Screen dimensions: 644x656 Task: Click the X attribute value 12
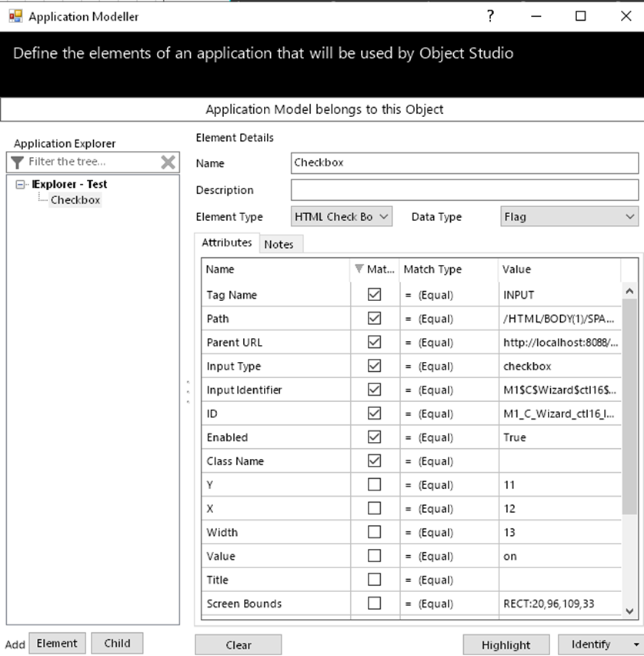pyautogui.click(x=509, y=509)
